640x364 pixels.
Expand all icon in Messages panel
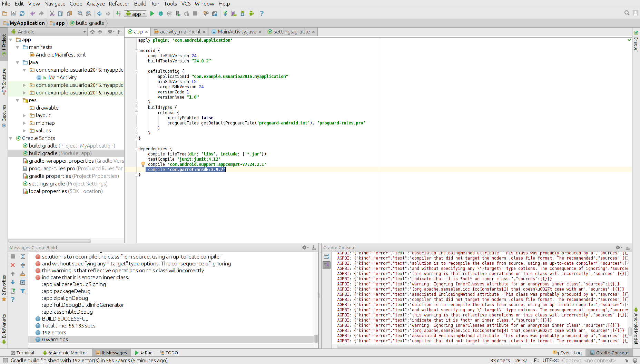pos(23,256)
